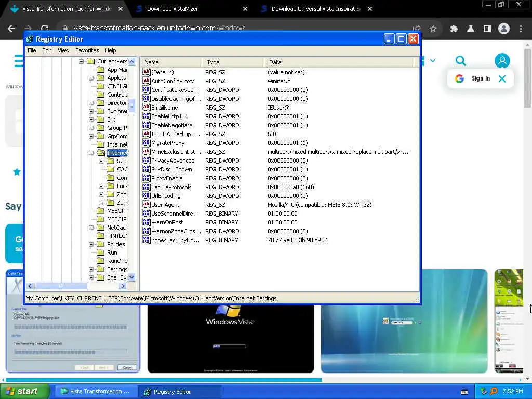Sort by the Name column header
Screen dimensions: 532x399
170,62
